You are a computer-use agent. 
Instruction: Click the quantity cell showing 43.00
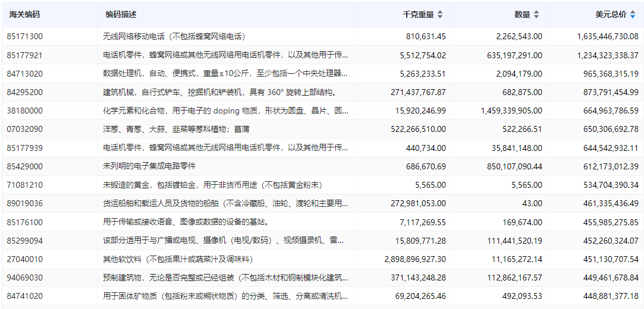click(531, 203)
